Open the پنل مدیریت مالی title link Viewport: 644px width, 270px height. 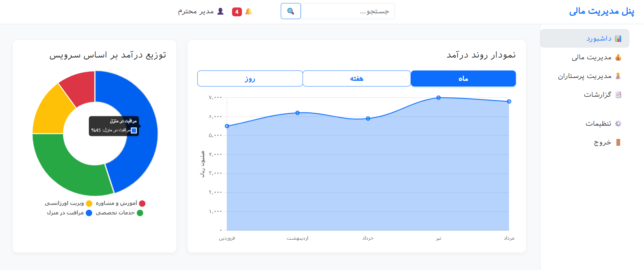click(601, 11)
